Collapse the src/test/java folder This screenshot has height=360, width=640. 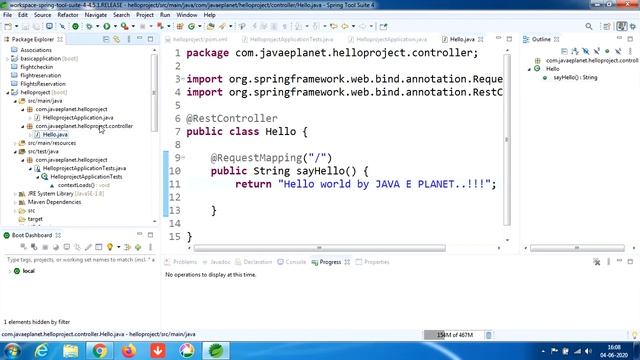point(15,152)
